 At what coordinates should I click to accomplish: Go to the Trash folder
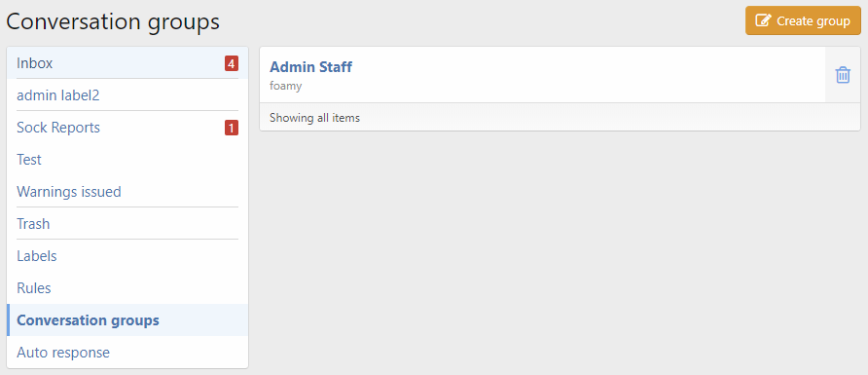tap(127, 224)
